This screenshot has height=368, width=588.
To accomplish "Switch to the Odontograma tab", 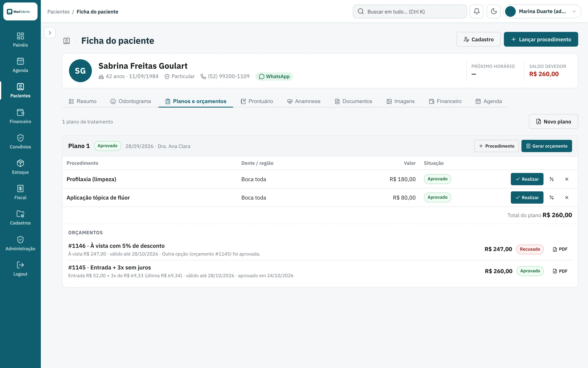I will (131, 101).
